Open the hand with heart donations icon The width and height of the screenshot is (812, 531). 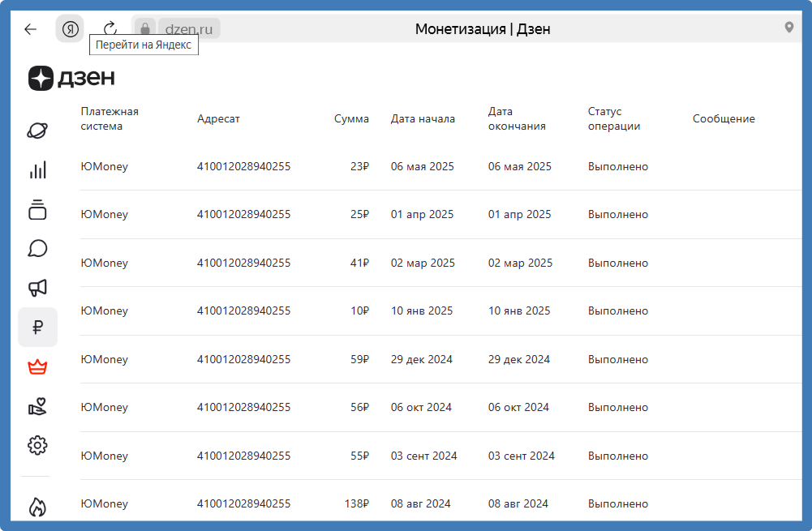coord(37,406)
